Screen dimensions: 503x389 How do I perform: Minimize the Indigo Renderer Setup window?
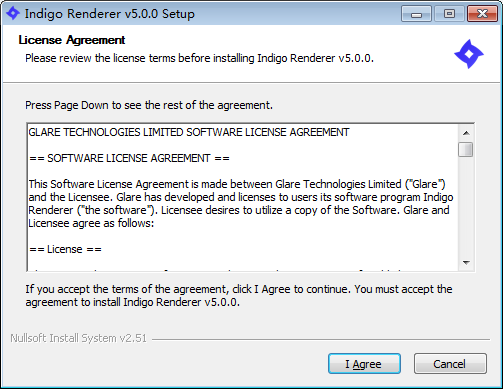[416, 14]
